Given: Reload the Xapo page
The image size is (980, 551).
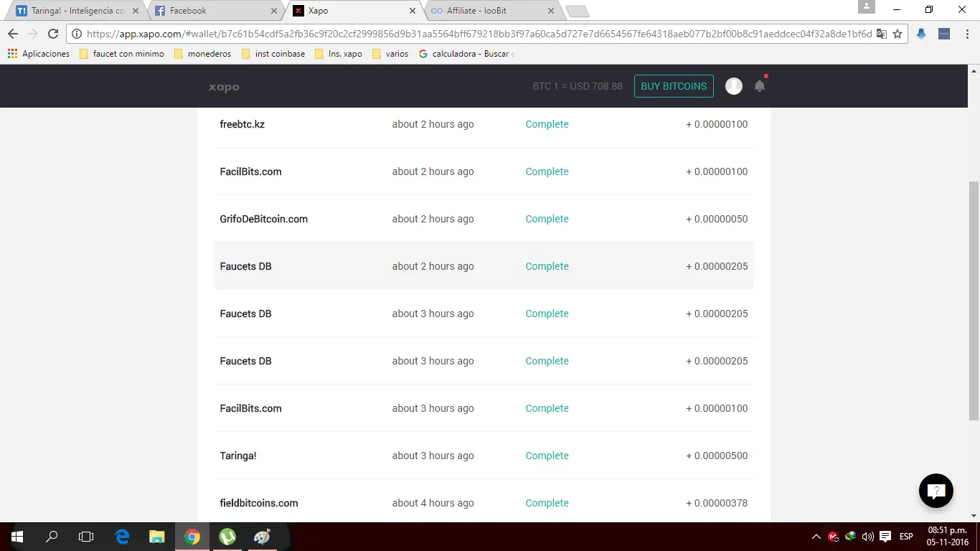Looking at the screenshot, I should tap(52, 34).
